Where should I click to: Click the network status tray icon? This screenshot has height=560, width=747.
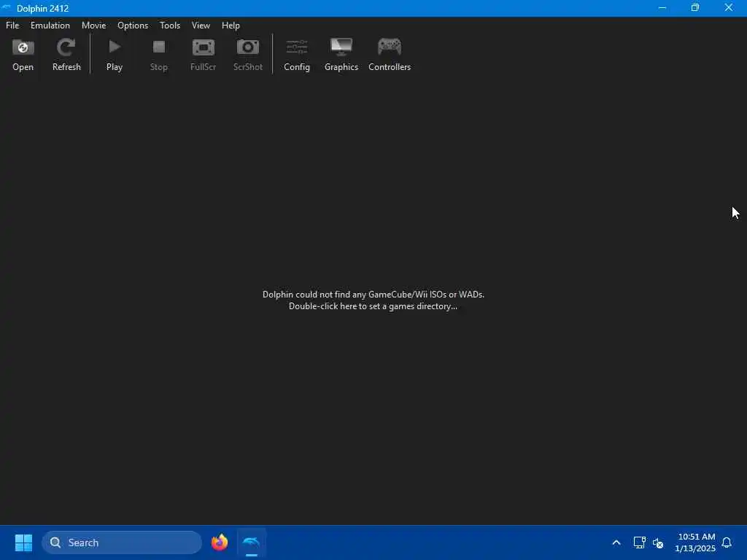point(639,542)
